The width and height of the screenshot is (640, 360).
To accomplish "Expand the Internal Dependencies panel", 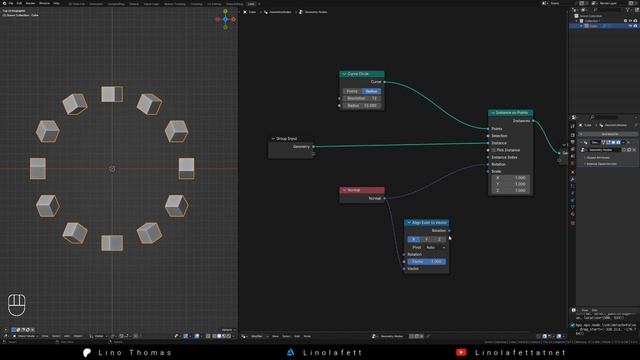I will (x=601, y=164).
